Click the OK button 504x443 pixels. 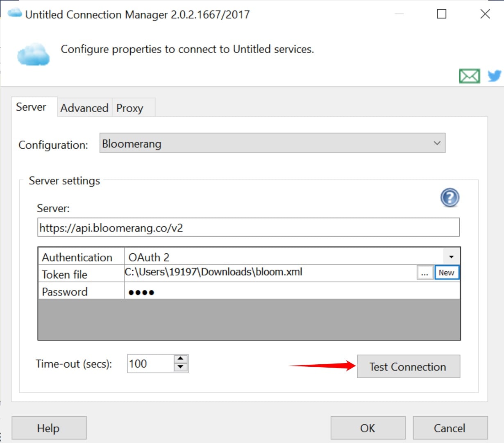[x=368, y=428]
